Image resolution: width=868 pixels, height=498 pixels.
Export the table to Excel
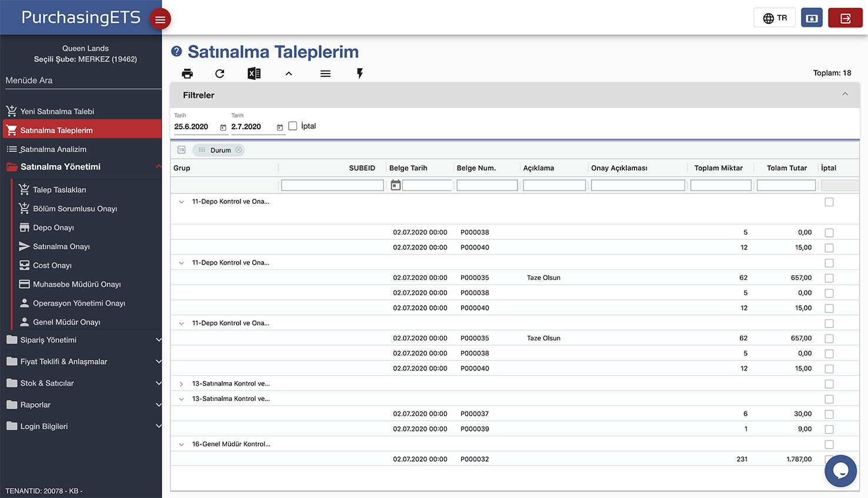[x=254, y=73]
